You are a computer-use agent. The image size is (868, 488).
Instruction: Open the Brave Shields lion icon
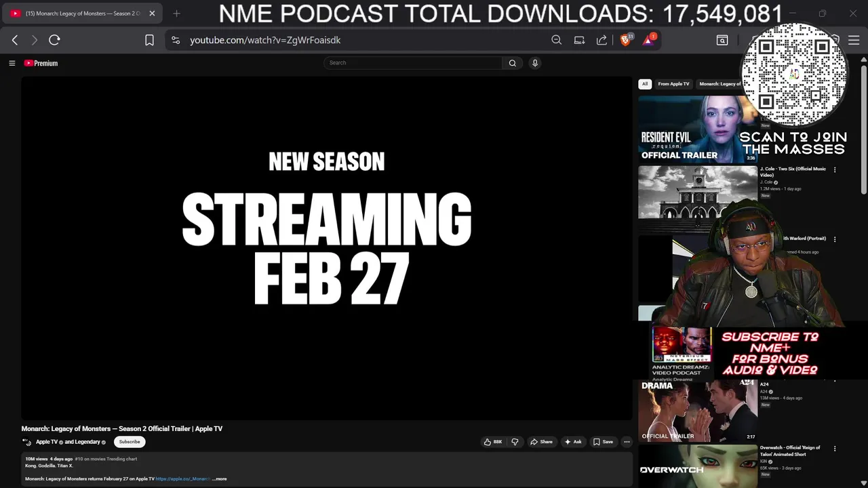(626, 40)
